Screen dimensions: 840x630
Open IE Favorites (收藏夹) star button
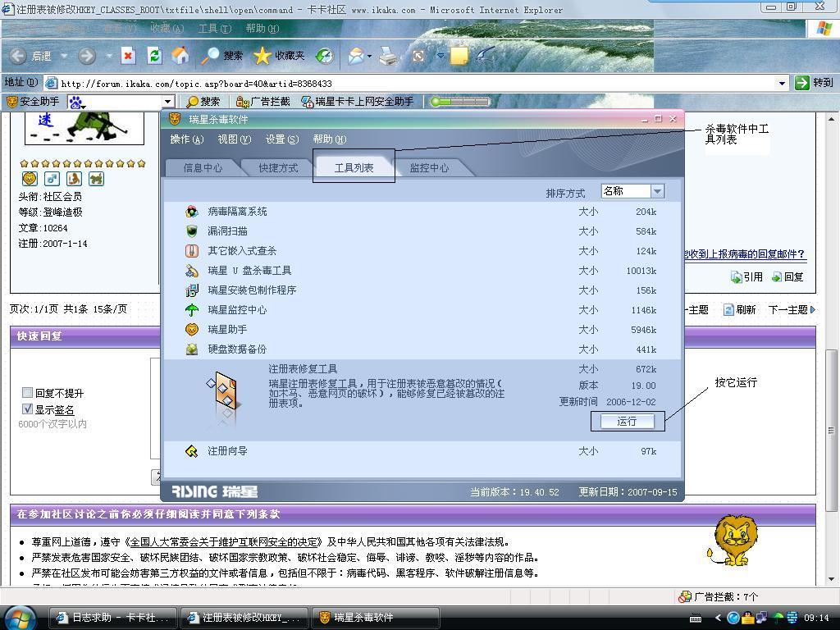coord(279,55)
